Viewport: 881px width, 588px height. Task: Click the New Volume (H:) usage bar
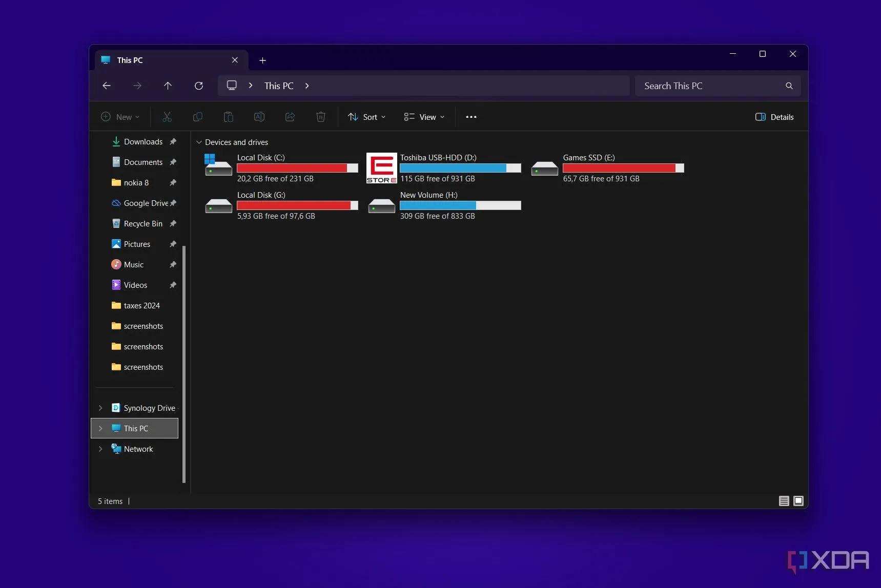460,205
